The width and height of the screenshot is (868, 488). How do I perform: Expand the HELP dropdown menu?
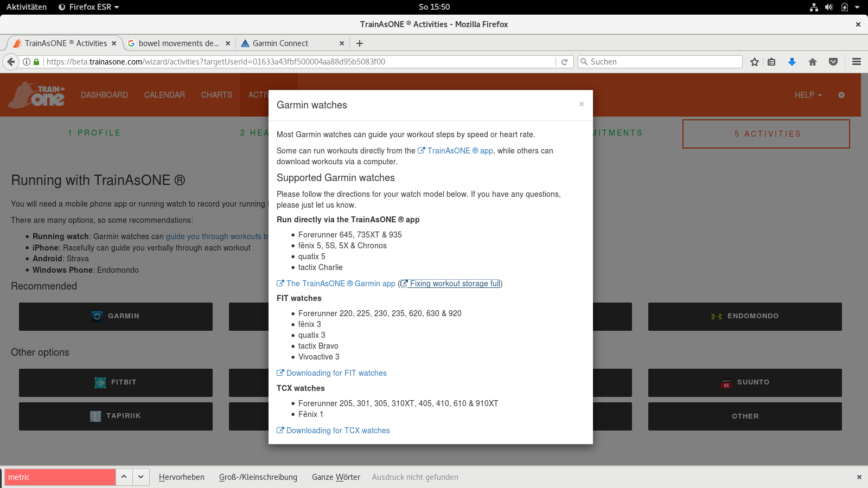pyautogui.click(x=808, y=95)
